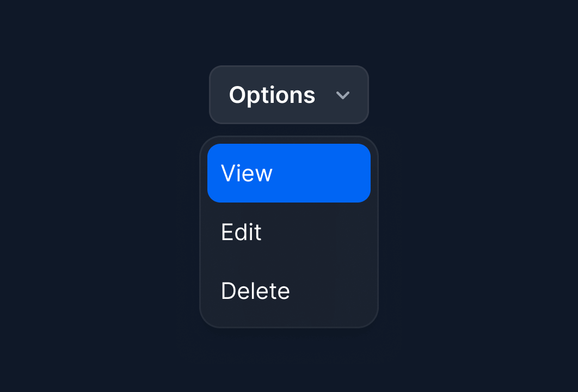This screenshot has width=578, height=392.
Task: Click the highlighted blue View item
Action: click(x=289, y=173)
